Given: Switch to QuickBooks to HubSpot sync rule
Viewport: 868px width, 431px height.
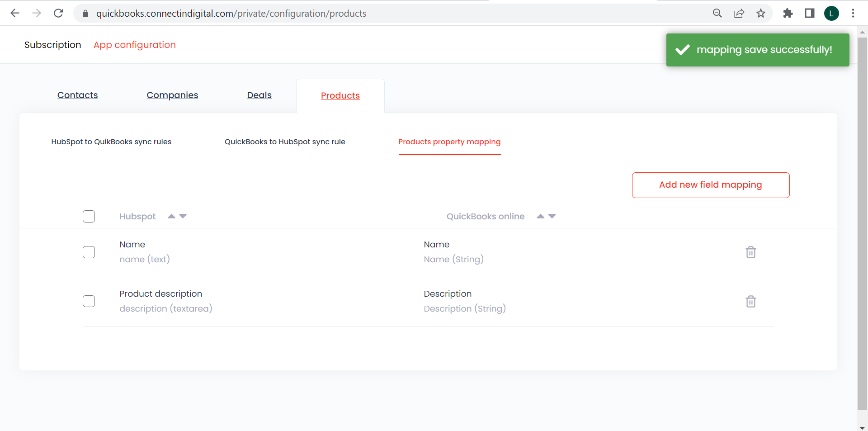Looking at the screenshot, I should (285, 142).
